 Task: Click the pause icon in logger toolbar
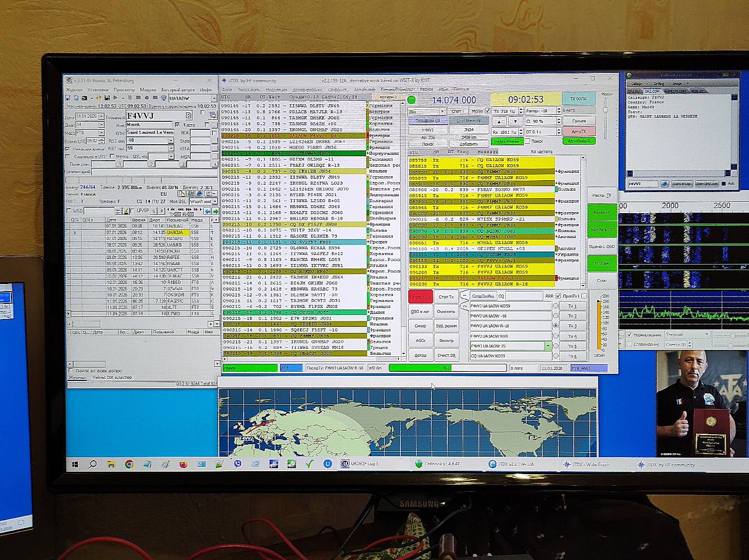[x=130, y=98]
